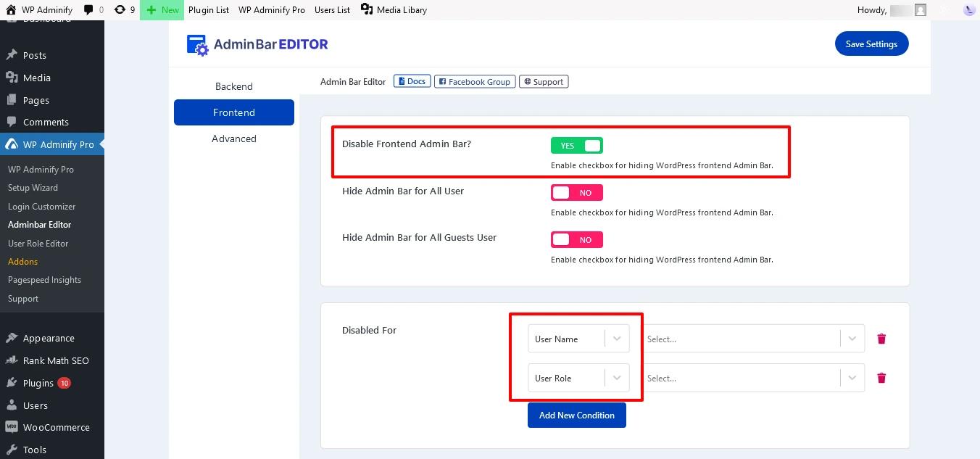The width and height of the screenshot is (980, 459).
Task: Open Plugins in the sidebar
Action: coord(38,383)
